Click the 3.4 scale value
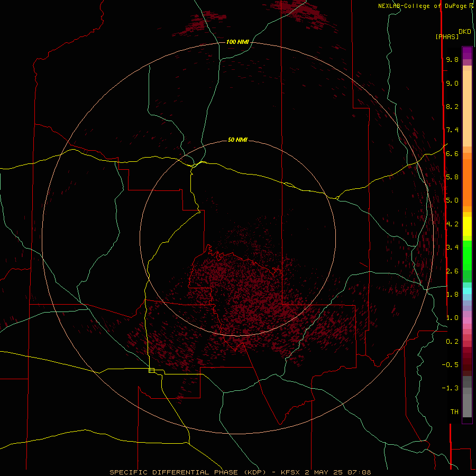This screenshot has height=476, width=476. (452, 248)
